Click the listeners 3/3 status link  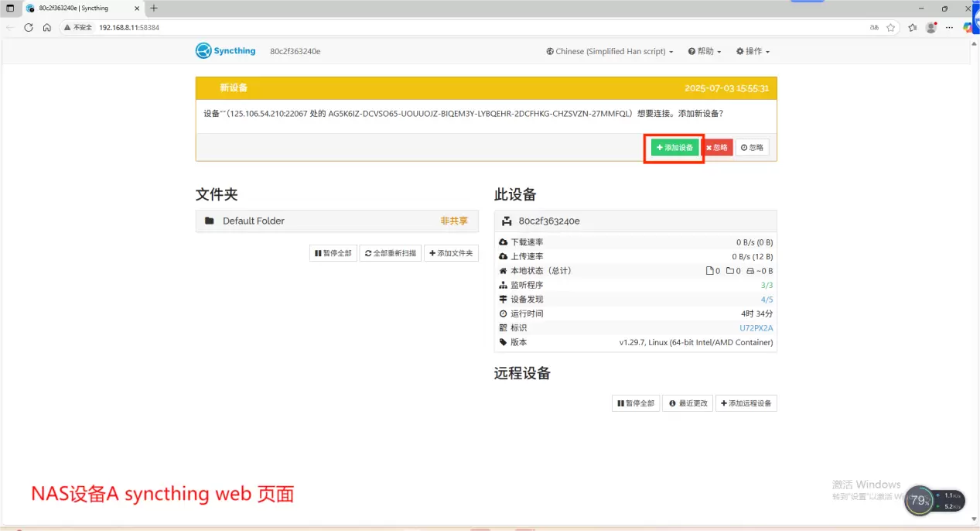pyautogui.click(x=767, y=286)
